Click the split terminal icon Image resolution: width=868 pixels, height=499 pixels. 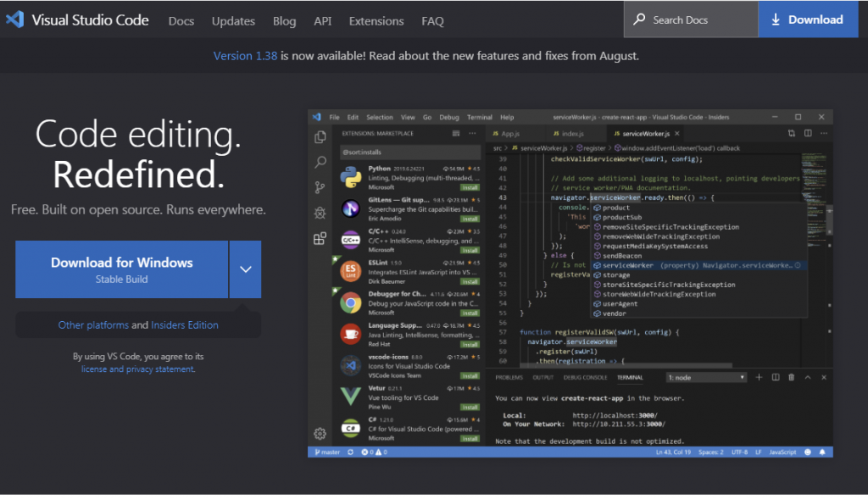(776, 377)
